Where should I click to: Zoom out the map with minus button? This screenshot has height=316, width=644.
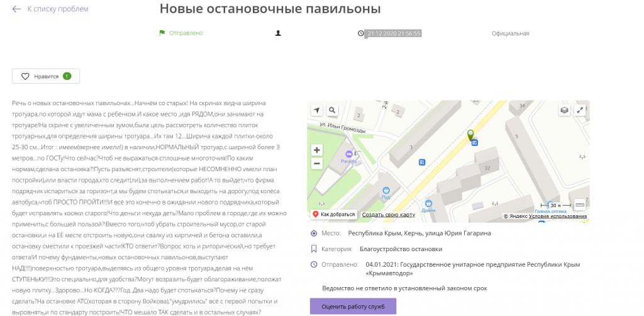(317, 164)
